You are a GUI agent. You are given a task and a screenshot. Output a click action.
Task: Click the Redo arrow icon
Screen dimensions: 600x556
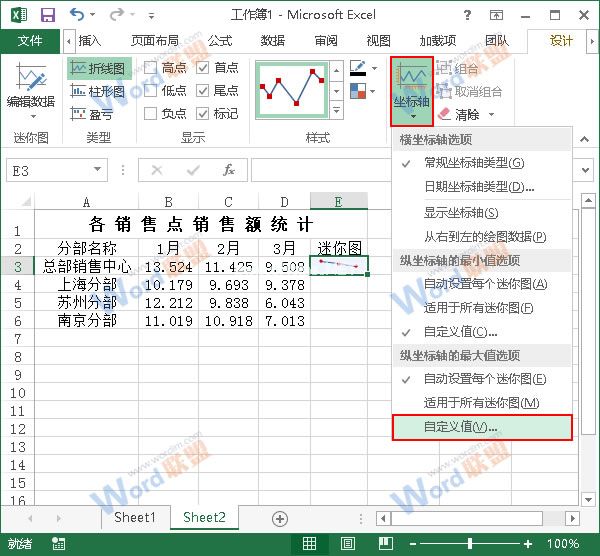coord(116,15)
